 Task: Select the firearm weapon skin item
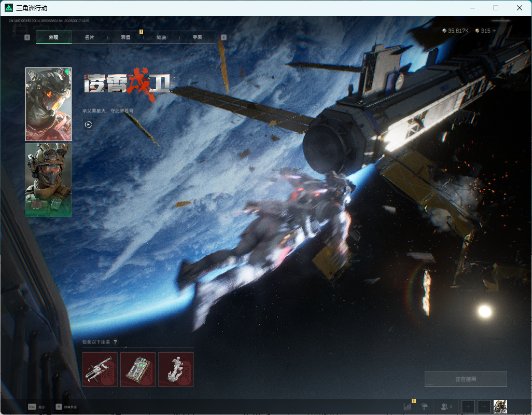click(100, 369)
